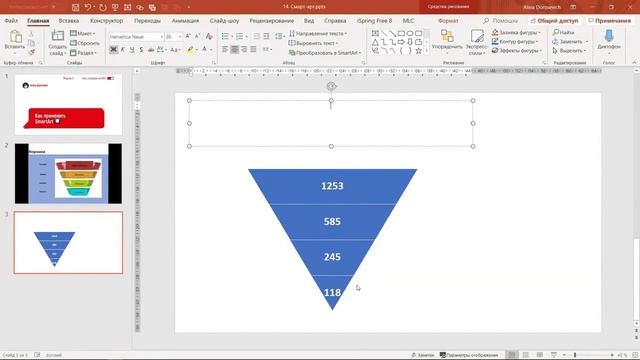Screen dimensions: 640x360
Task: Switch to the Переходы tab
Action: click(x=147, y=20)
